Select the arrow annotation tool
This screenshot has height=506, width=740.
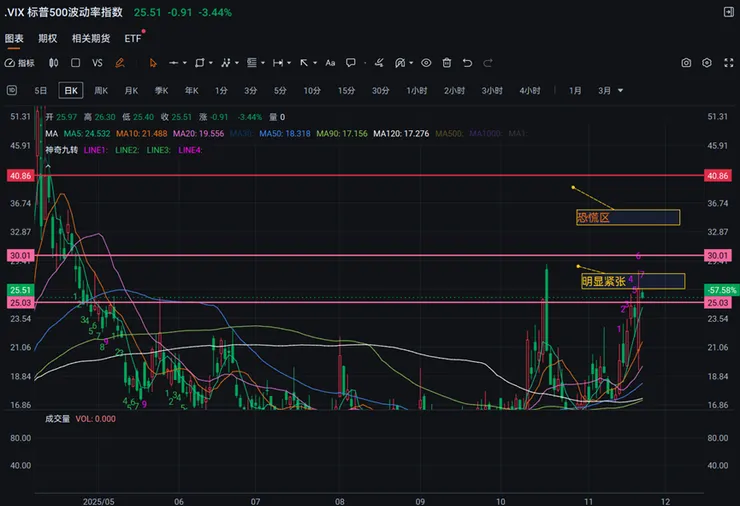click(304, 63)
